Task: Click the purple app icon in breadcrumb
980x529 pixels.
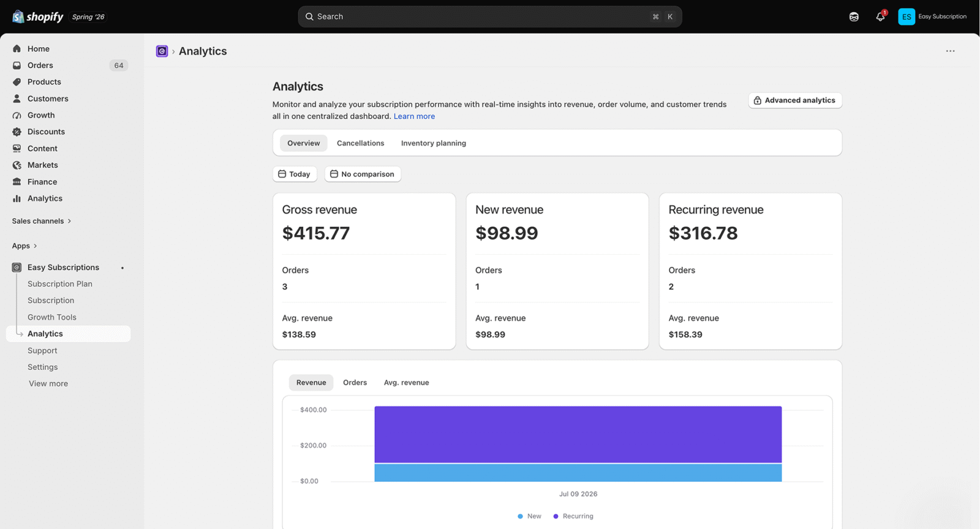Action: (x=162, y=51)
